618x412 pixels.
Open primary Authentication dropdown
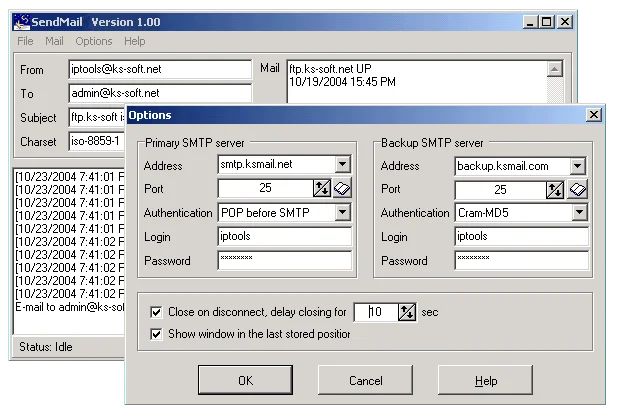[342, 212]
